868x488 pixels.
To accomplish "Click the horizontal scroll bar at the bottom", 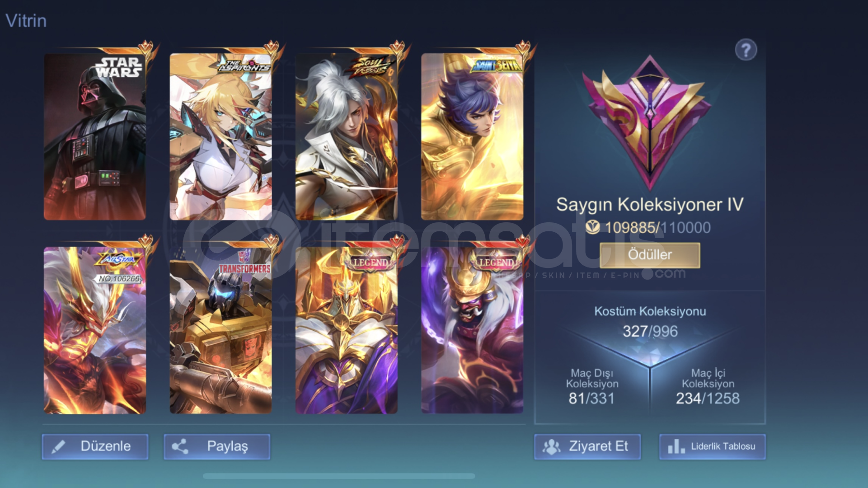I will click(339, 476).
